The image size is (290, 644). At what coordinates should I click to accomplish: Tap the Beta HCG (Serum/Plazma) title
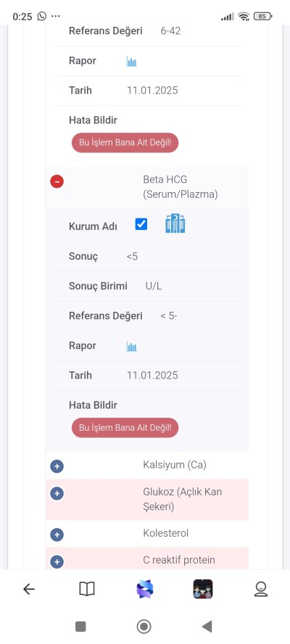tap(181, 187)
